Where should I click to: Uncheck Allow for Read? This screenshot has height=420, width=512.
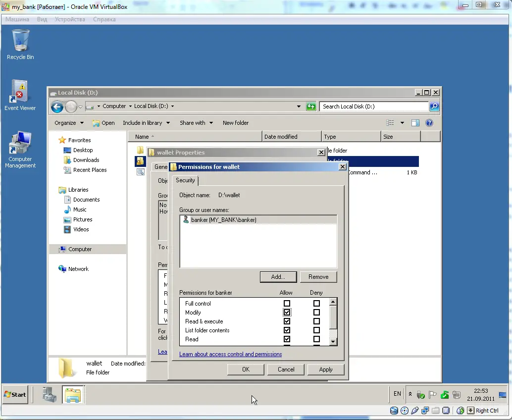287,339
